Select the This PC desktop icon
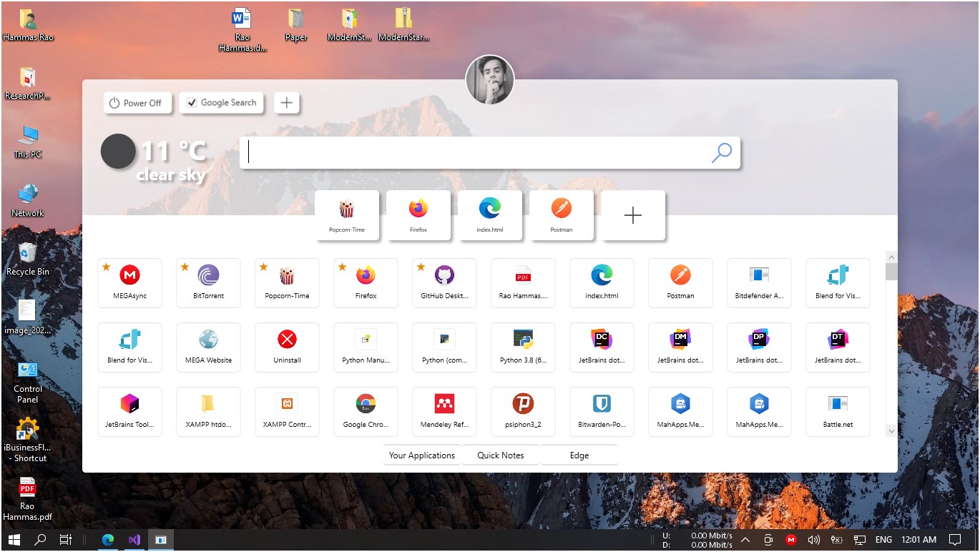Screen dimensions: 980x552 tap(28, 142)
